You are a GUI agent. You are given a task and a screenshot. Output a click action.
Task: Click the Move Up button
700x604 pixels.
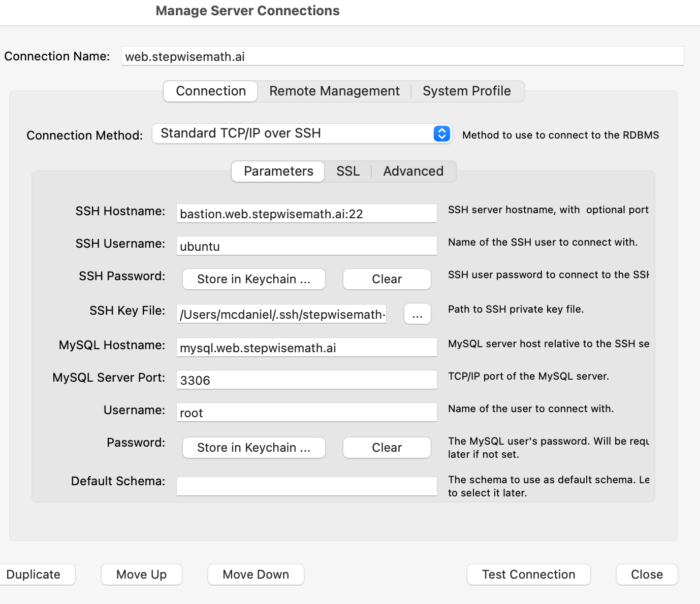tap(142, 575)
